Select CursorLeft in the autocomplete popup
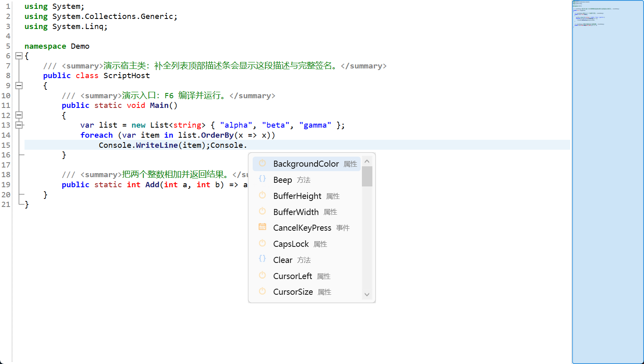This screenshot has height=364, width=644. 307,276
